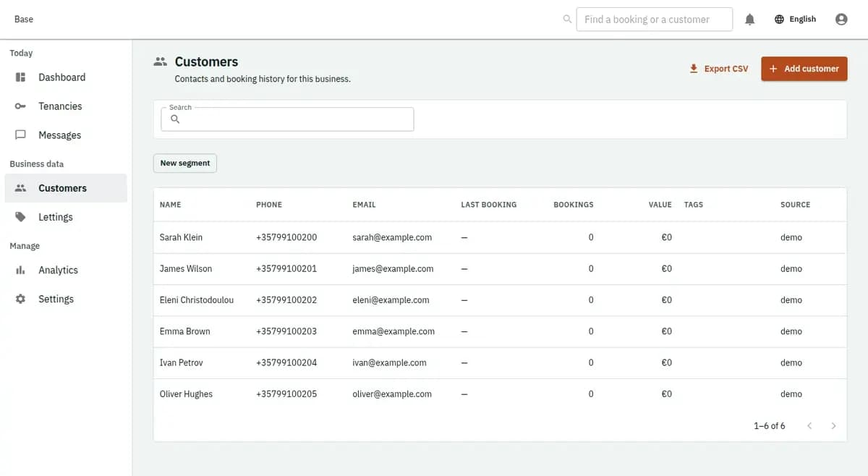
Task: Open Oliver Hughes's customer row
Action: [x=500, y=394]
